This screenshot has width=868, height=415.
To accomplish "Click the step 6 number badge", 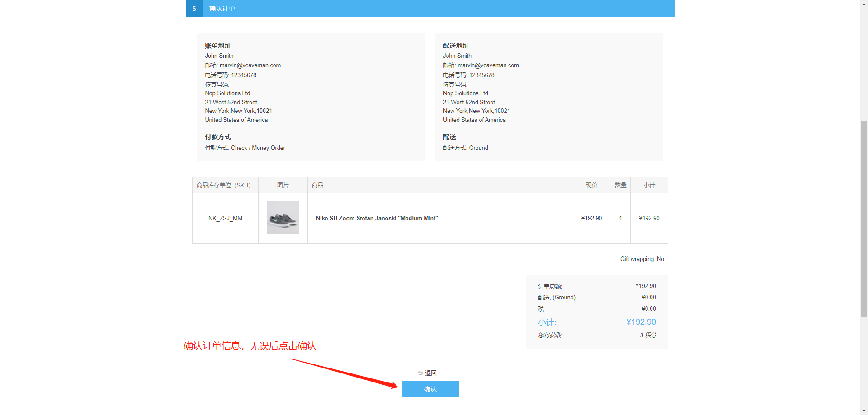I will click(194, 9).
